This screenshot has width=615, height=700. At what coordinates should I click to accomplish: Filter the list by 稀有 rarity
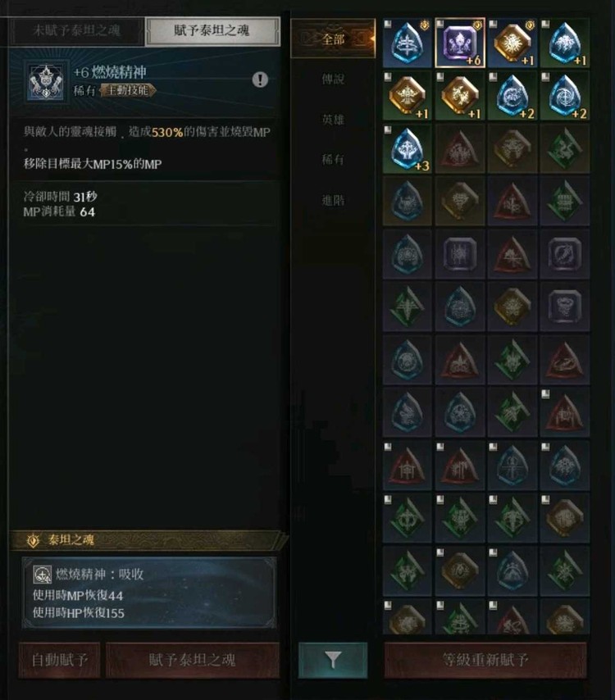pos(333,159)
